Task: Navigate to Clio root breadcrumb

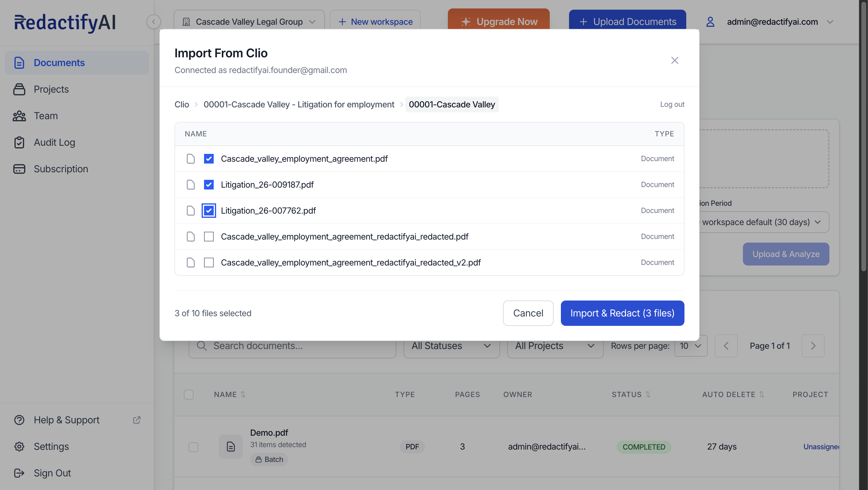Action: [x=182, y=104]
